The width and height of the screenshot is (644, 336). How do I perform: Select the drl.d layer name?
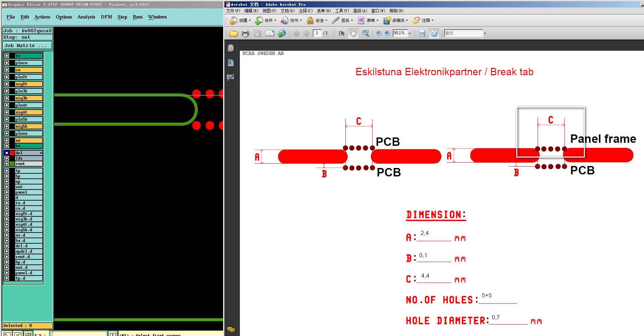[29, 246]
